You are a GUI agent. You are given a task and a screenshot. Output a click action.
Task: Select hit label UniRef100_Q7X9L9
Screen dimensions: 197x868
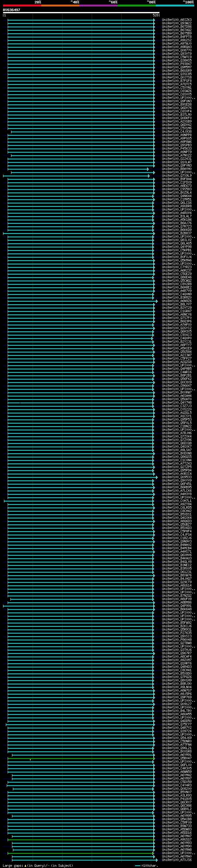[x=177, y=176]
